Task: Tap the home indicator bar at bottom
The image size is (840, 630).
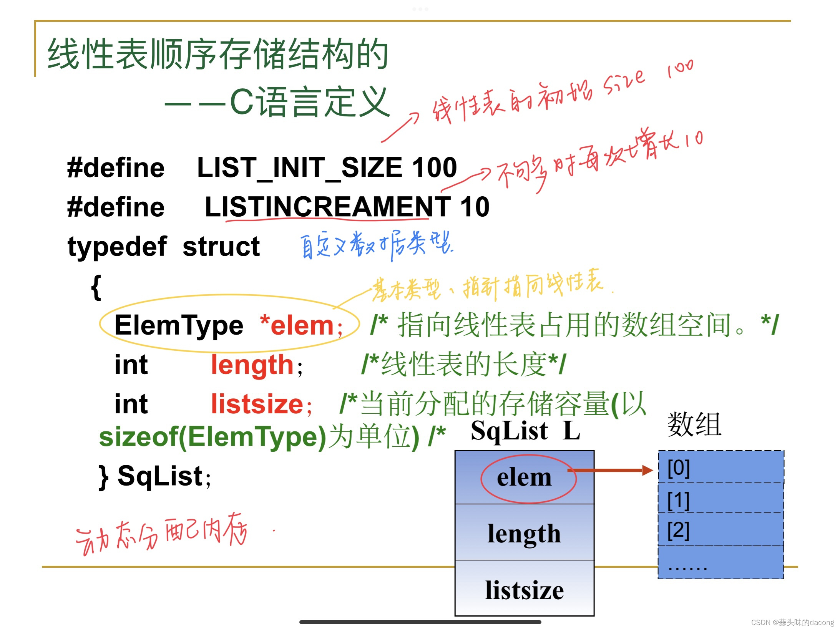Action: tap(420, 622)
